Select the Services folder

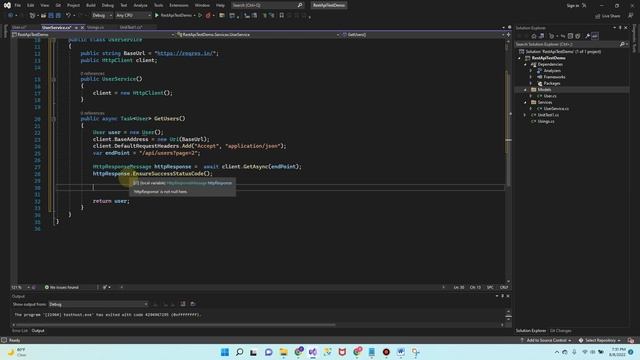click(x=544, y=102)
